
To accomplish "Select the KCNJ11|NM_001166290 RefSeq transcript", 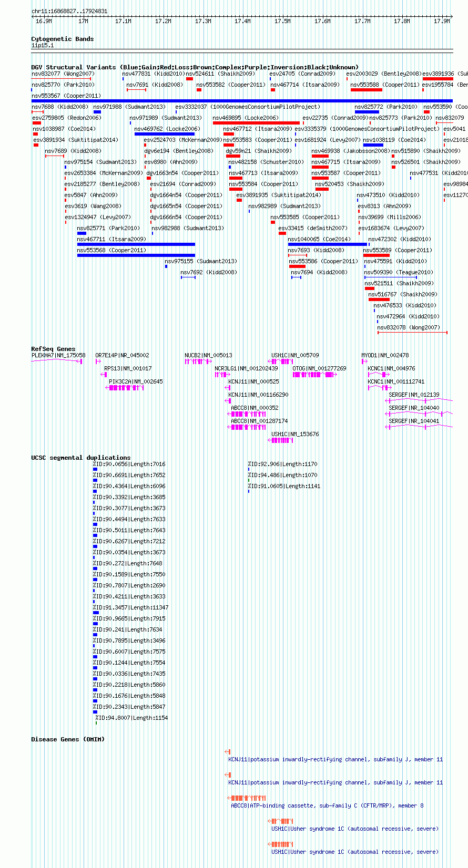I will pyautogui.click(x=258, y=395).
